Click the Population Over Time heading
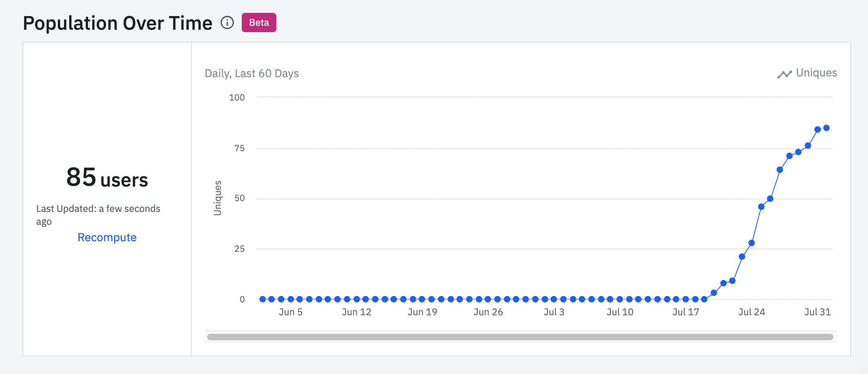868x374 pixels. coord(117,23)
